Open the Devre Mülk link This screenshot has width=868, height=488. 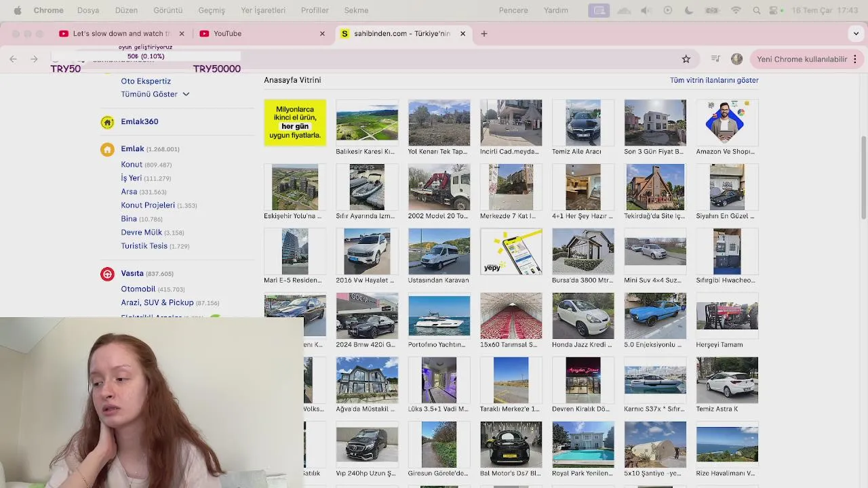[141, 232]
